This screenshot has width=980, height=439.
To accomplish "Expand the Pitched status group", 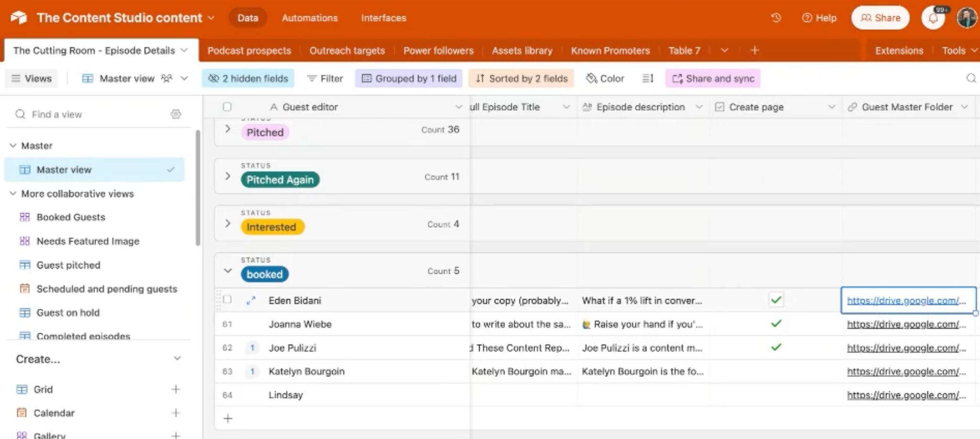I will [x=228, y=128].
